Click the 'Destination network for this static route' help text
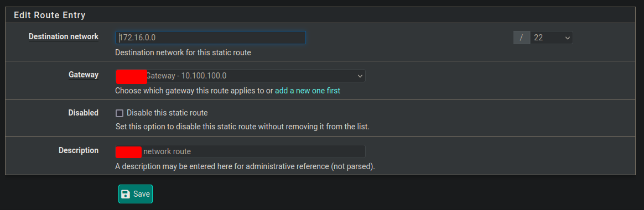This screenshot has height=210, width=644. point(183,53)
